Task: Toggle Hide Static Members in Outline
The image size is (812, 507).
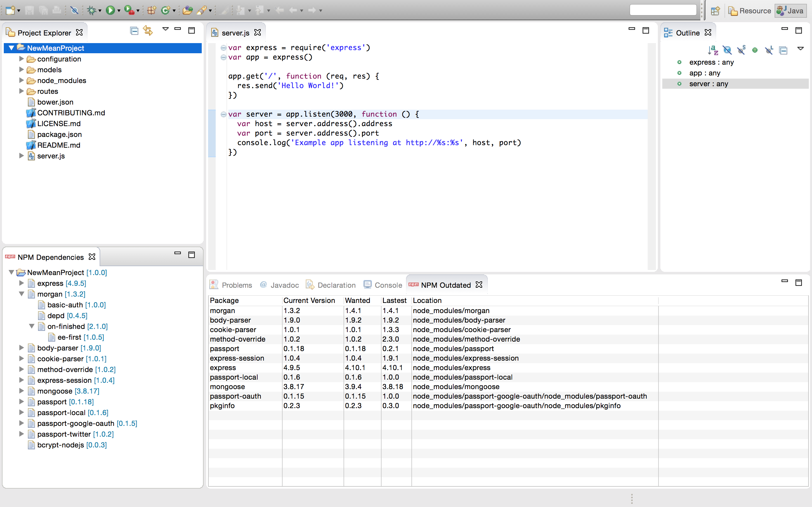Action: tap(741, 50)
